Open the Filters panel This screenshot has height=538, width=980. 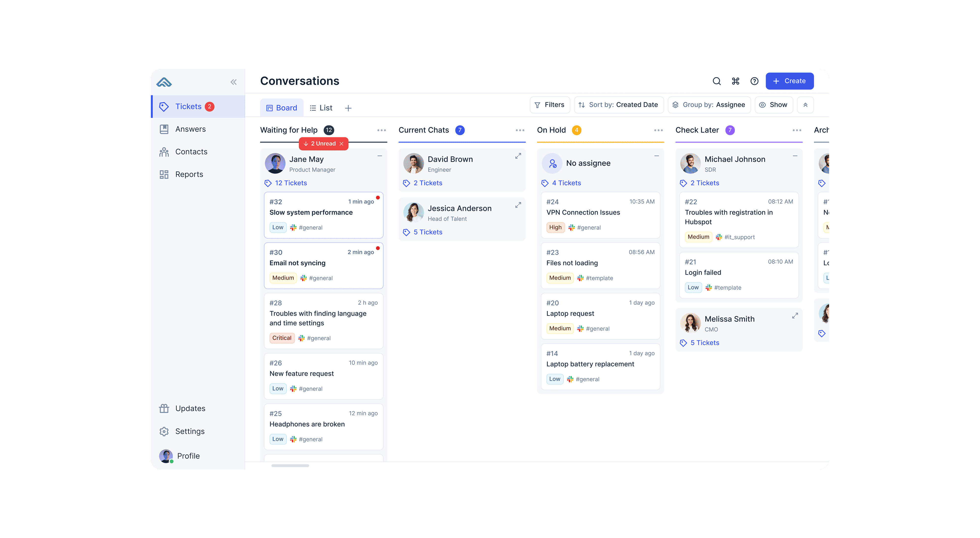point(549,105)
